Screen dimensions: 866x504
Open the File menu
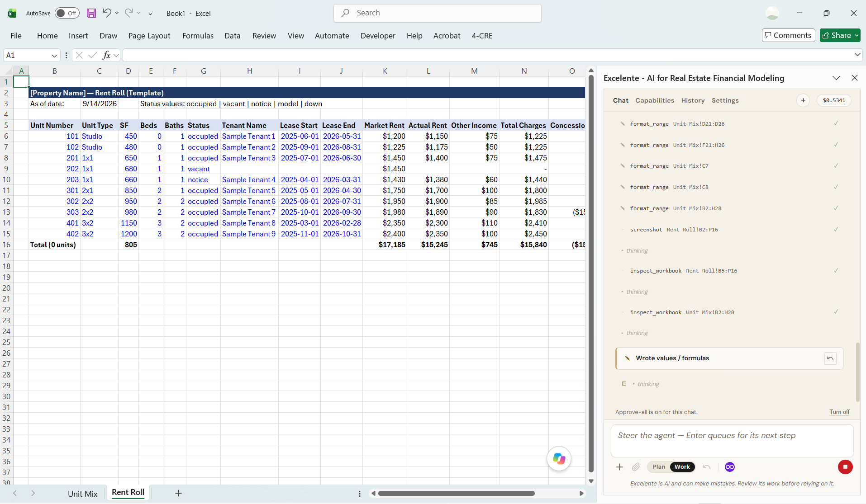point(16,36)
